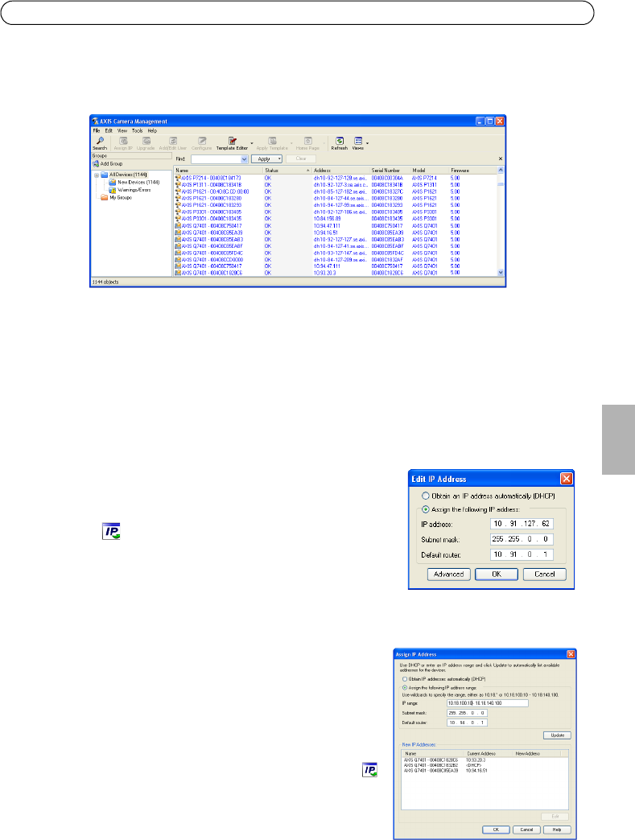Click the Search tool in AXIS Camera Management
This screenshot has width=635, height=840.
(x=100, y=143)
